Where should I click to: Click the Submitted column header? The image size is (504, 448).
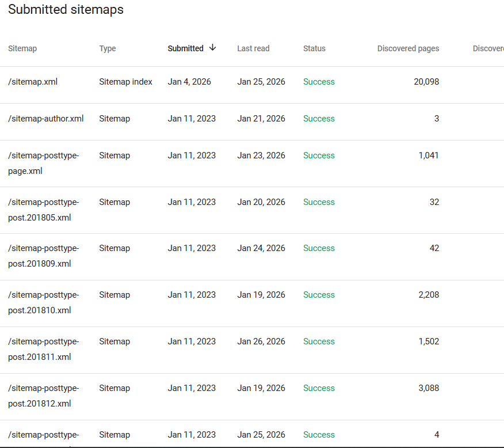pyautogui.click(x=185, y=48)
